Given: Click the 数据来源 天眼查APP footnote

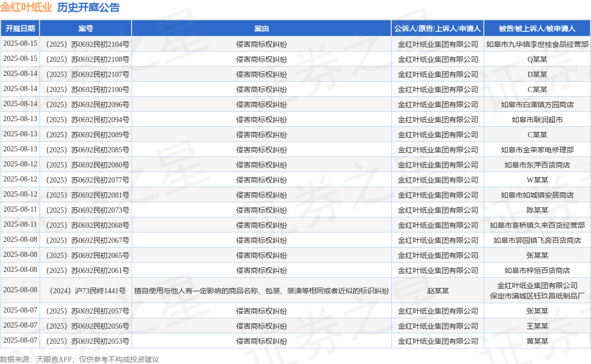Looking at the screenshot, I should pos(80,359).
